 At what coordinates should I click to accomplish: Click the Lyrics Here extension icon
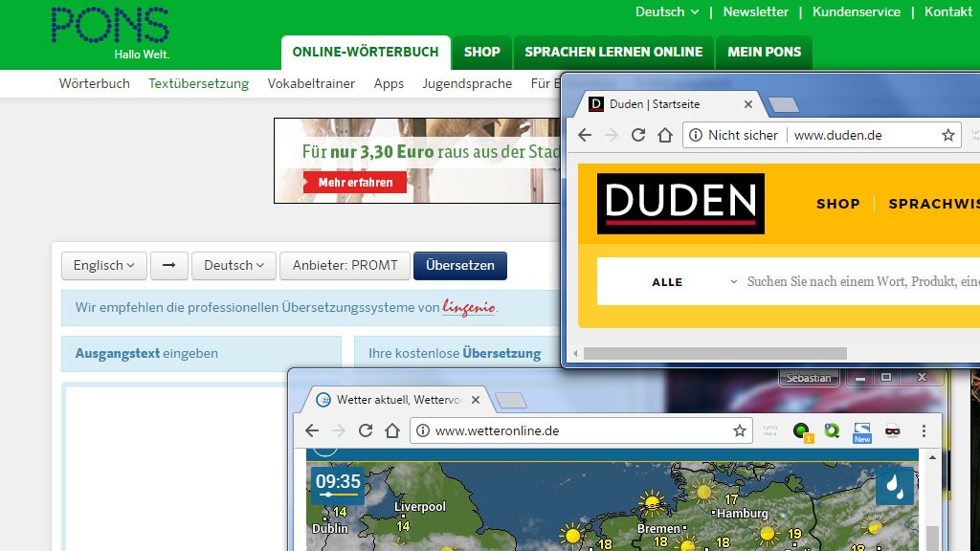[771, 431]
